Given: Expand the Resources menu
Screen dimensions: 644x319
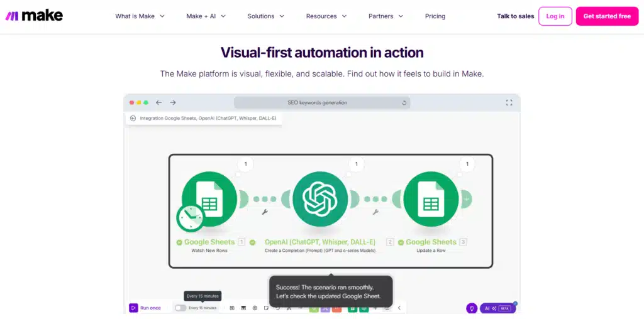Looking at the screenshot, I should click(x=326, y=16).
